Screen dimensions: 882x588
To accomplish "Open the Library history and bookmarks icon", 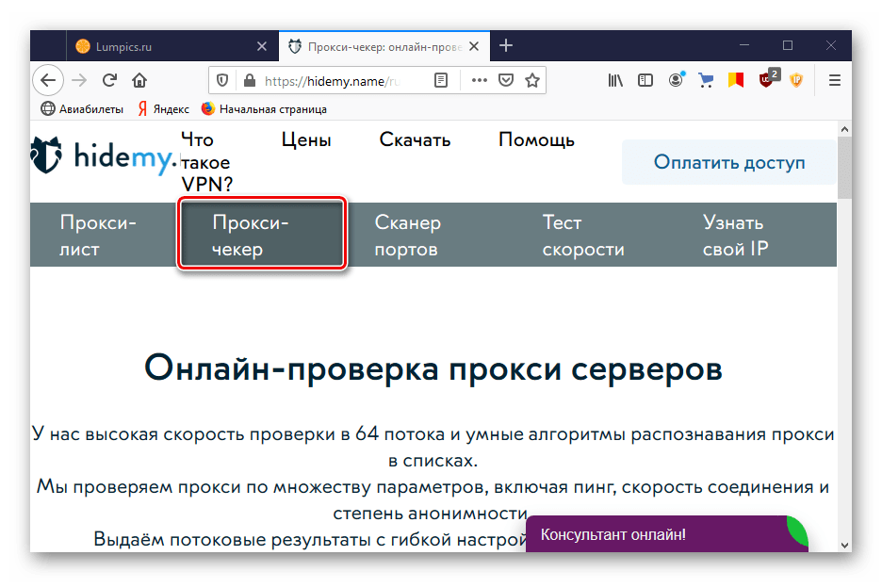I will click(615, 81).
